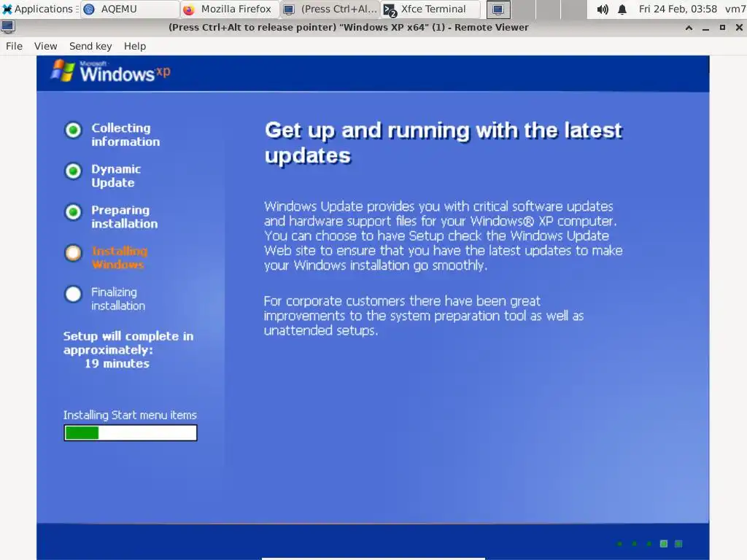Click the vm7 hostname text in the panel
Viewport: 747px width, 560px height.
[735, 9]
